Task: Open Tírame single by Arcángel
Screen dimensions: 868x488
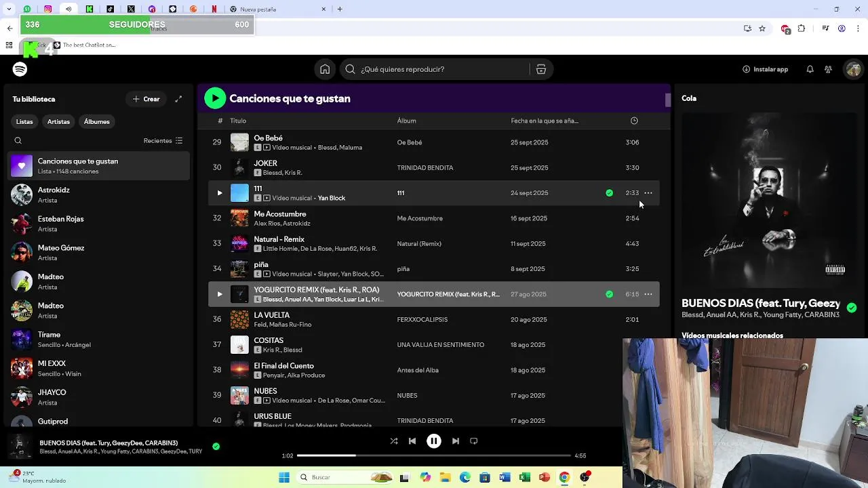Action: [x=99, y=340]
